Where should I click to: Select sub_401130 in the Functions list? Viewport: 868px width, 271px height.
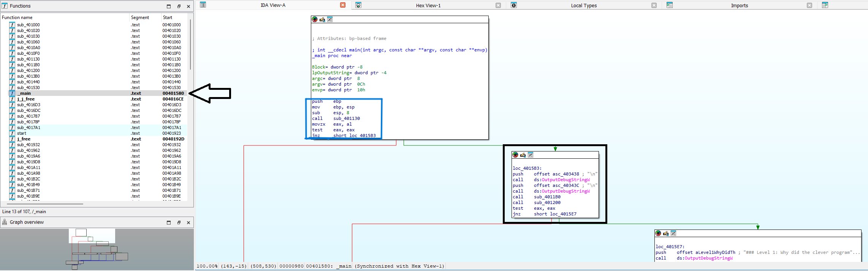click(x=29, y=59)
